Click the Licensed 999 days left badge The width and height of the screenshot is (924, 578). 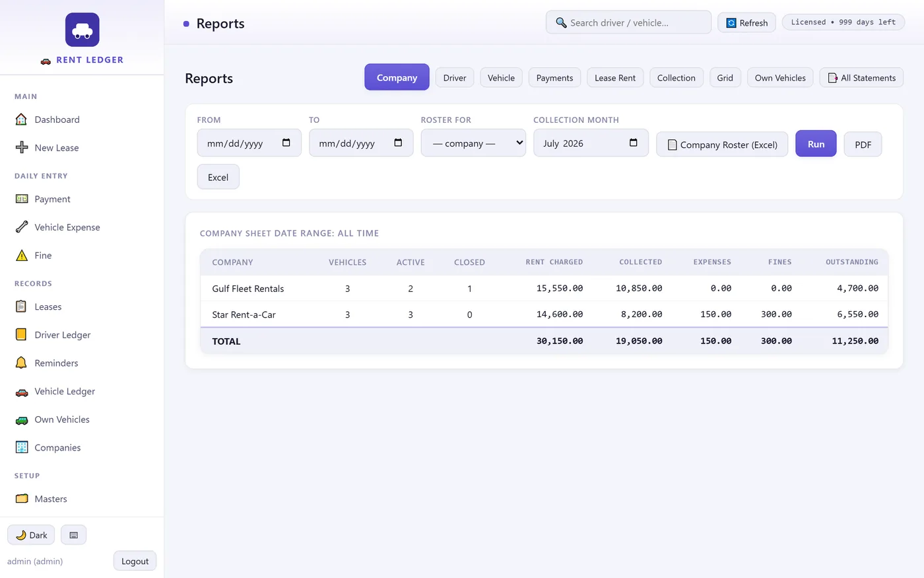[843, 22]
